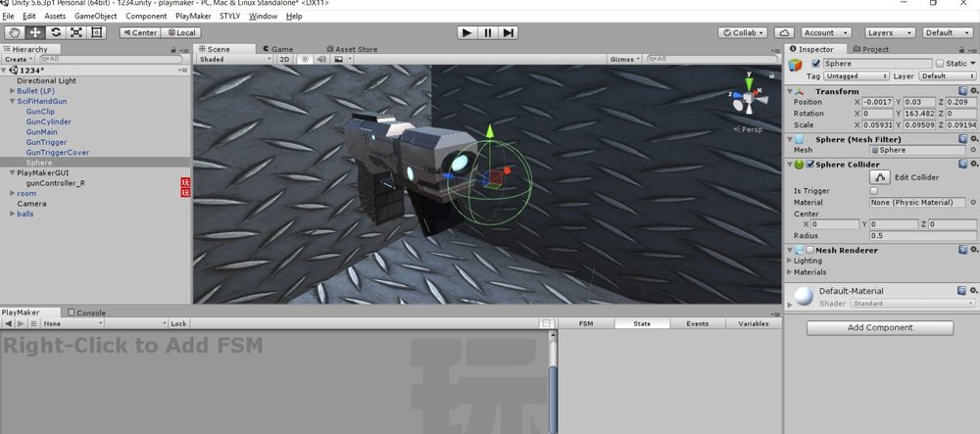Click the scene orientation gizmo
This screenshot has height=434, width=980.
point(748,98)
